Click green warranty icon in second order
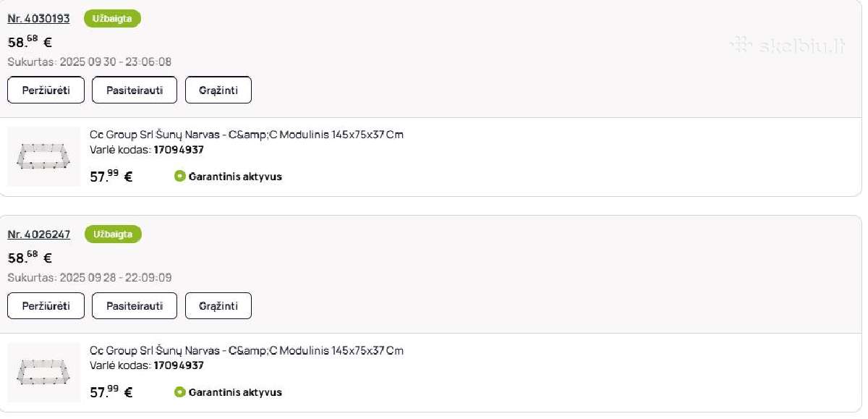 click(x=180, y=392)
